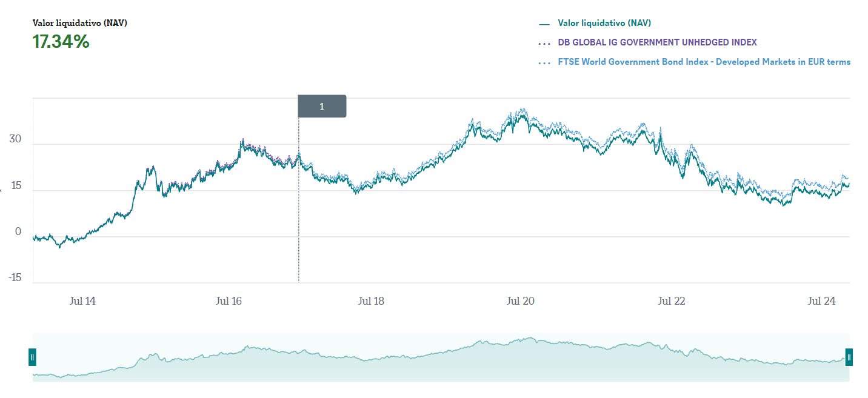868x398 pixels.
Task: Click the 17.34% NAV performance value
Action: [61, 42]
